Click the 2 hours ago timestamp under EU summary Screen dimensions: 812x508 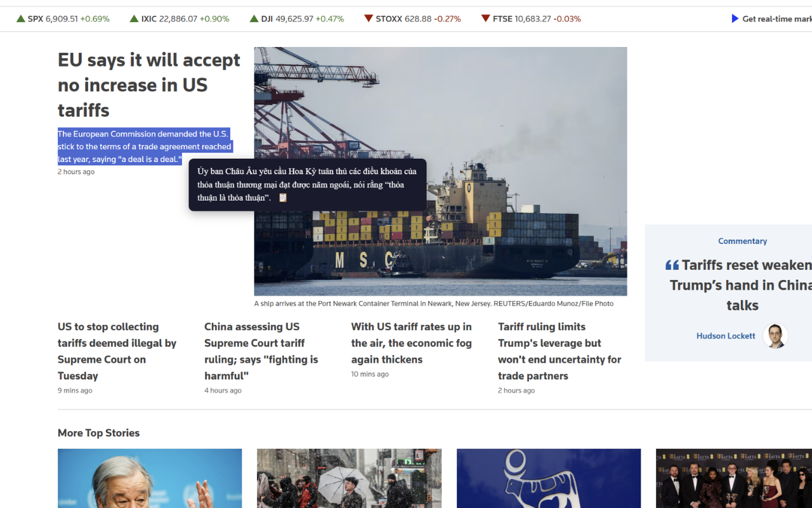click(x=76, y=172)
